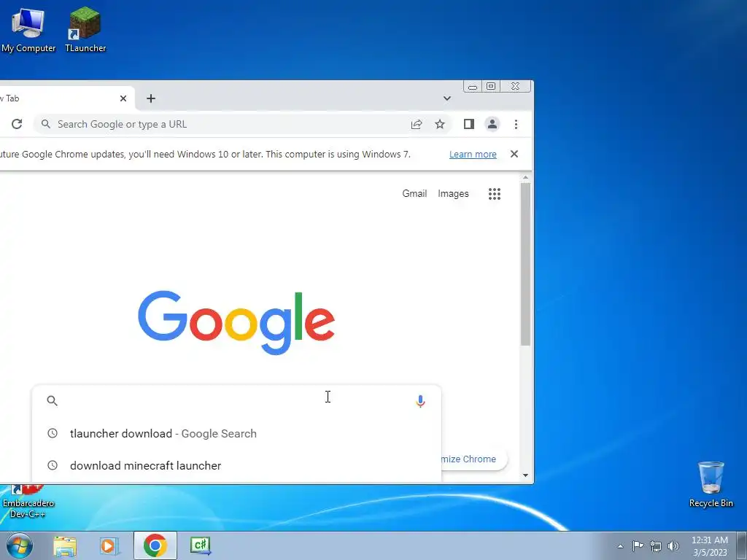The width and height of the screenshot is (747, 560).
Task: Open Action Center flag in system tray
Action: click(638, 545)
